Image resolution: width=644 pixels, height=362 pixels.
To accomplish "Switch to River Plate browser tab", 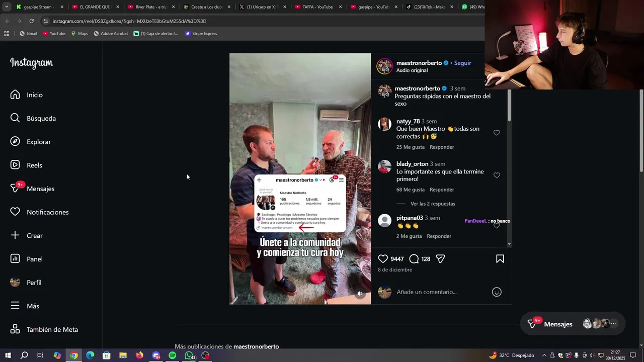I will pos(151,7).
